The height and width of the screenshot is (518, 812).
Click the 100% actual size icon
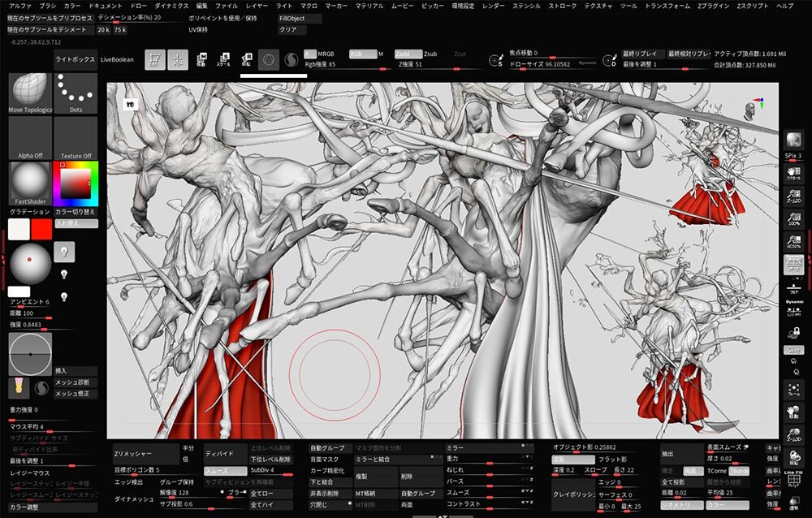[x=793, y=219]
